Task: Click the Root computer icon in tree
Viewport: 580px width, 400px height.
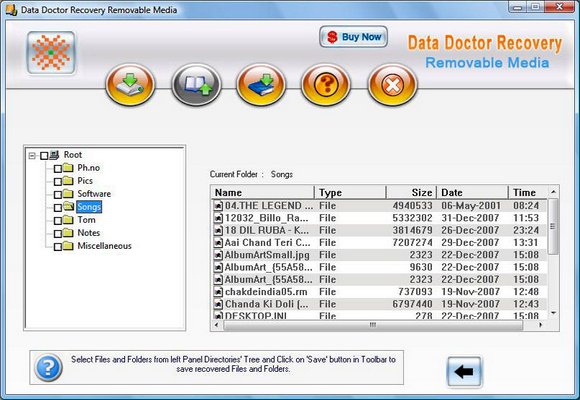Action: 54,155
